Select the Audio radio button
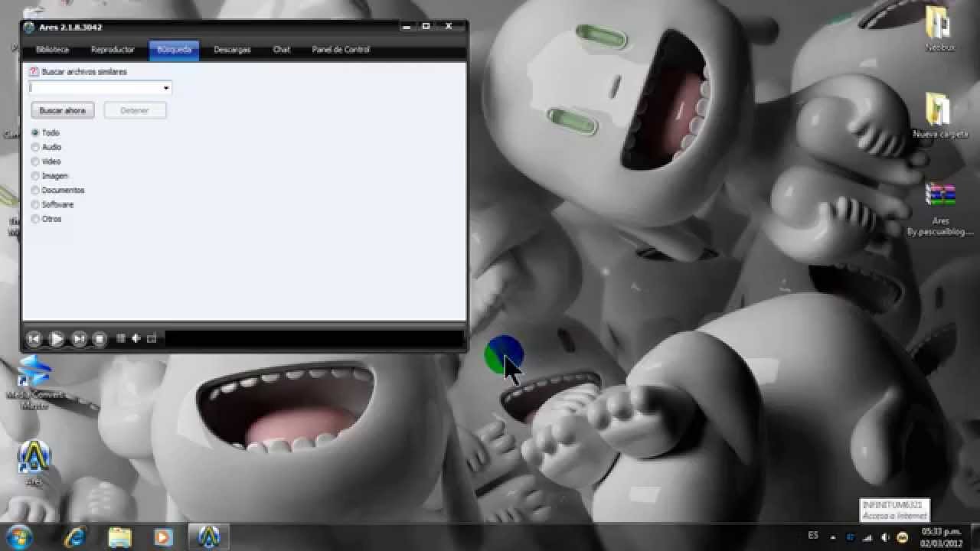 pyautogui.click(x=35, y=147)
